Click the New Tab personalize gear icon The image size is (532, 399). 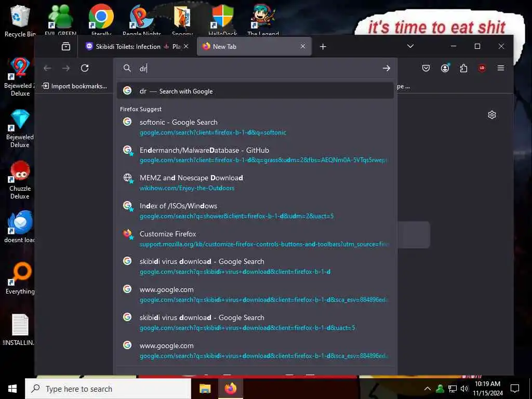(x=491, y=115)
